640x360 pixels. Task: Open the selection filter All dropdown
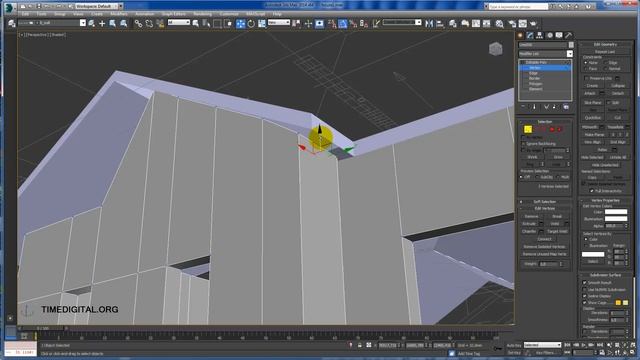point(179,22)
